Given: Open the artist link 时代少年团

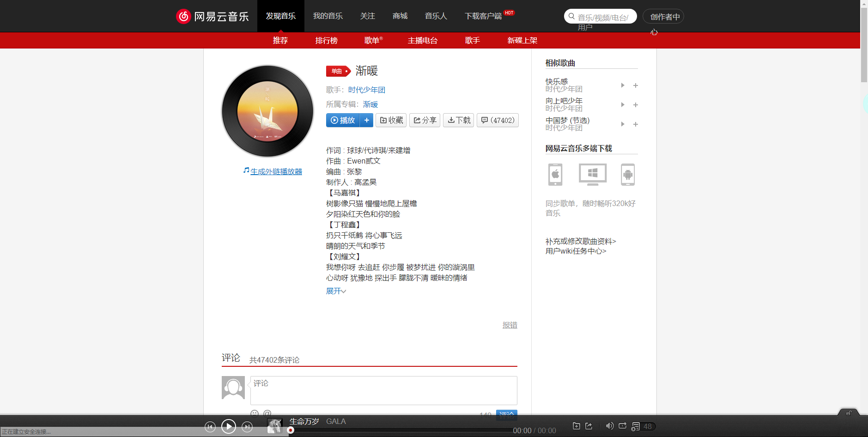Looking at the screenshot, I should (x=367, y=90).
